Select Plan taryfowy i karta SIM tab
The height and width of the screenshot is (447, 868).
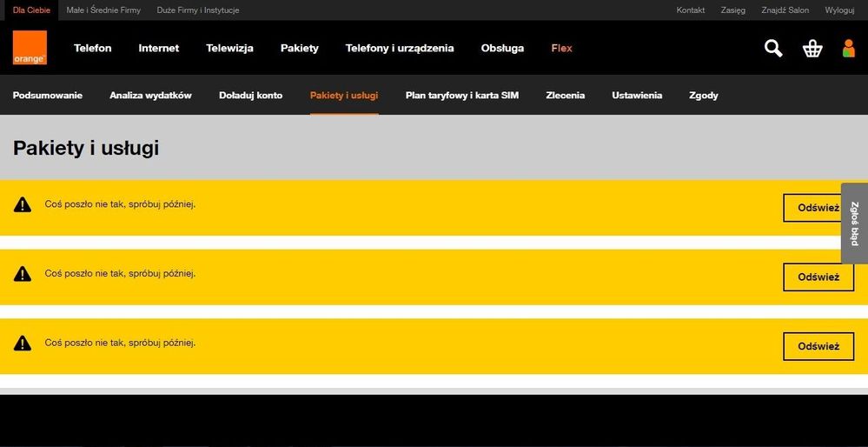[x=461, y=96]
